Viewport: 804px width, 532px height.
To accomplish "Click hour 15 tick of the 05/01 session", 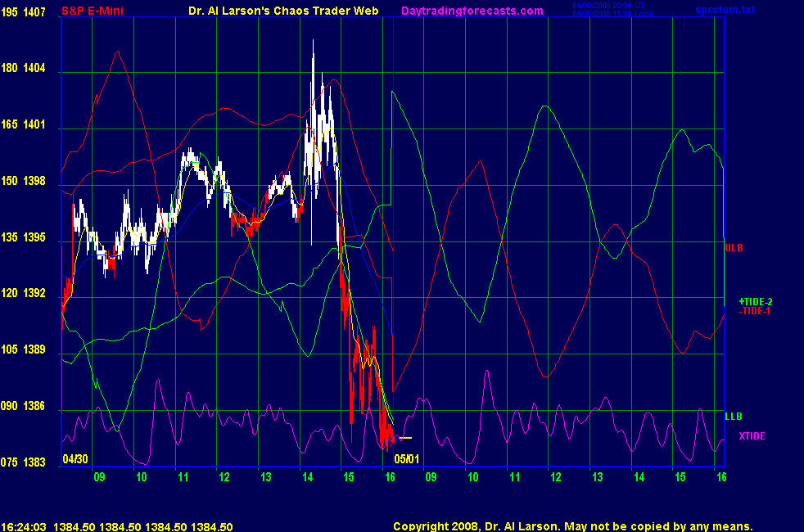I will (x=680, y=477).
